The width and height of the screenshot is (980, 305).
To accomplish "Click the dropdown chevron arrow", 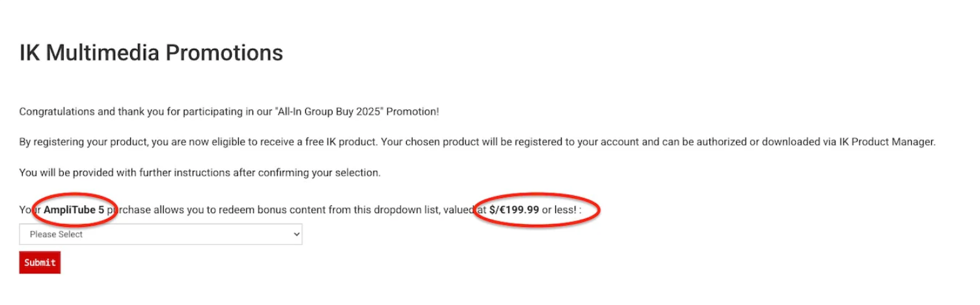I will (x=297, y=235).
